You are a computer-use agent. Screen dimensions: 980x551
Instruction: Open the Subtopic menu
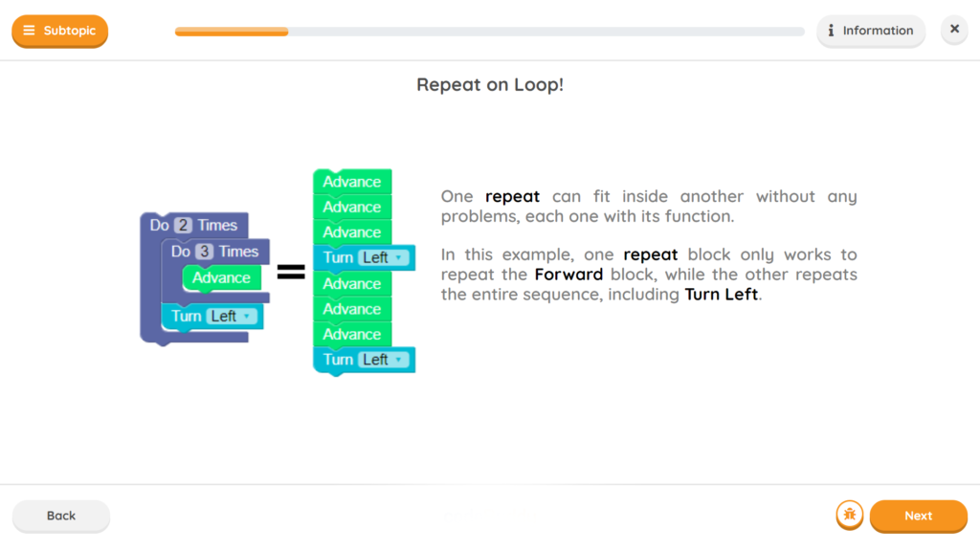59,31
